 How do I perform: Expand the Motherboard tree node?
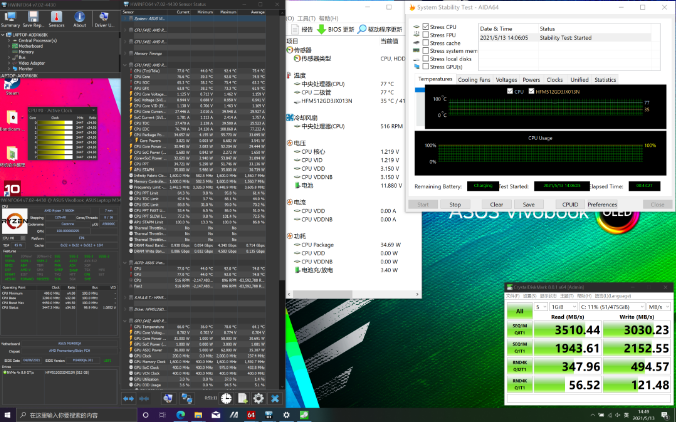[9, 44]
